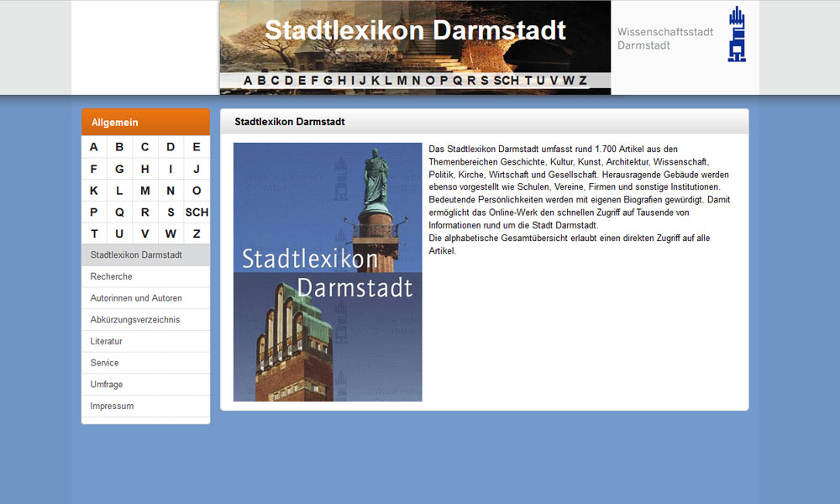The width and height of the screenshot is (840, 504).
Task: Select the Service menu item
Action: [x=105, y=363]
